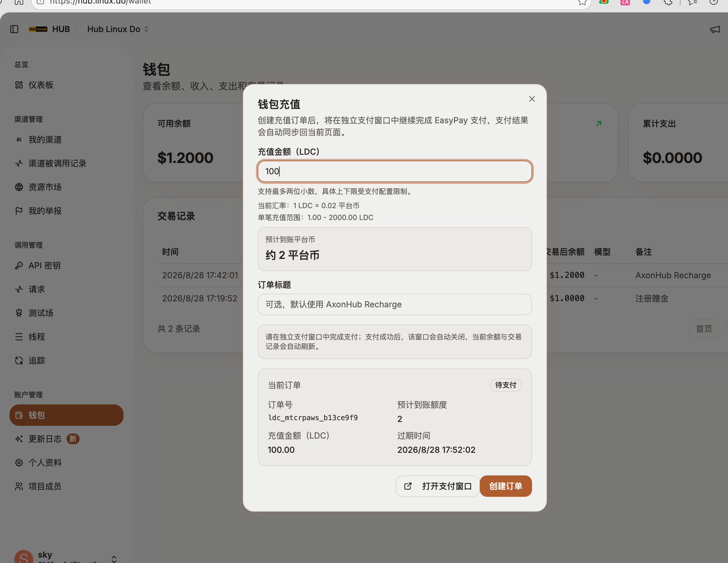Screen dimensions: 728x563
Task: Click the 交易记录 section title
Action: click(x=176, y=216)
